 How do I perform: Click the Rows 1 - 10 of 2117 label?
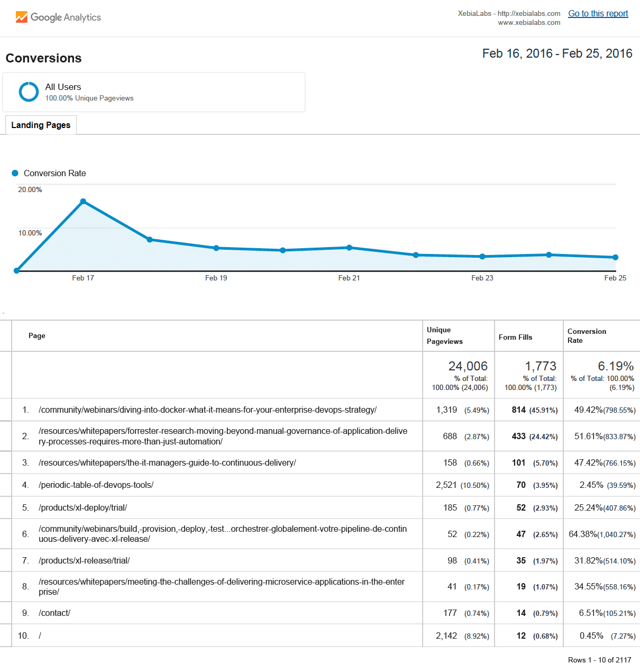[x=599, y=660]
